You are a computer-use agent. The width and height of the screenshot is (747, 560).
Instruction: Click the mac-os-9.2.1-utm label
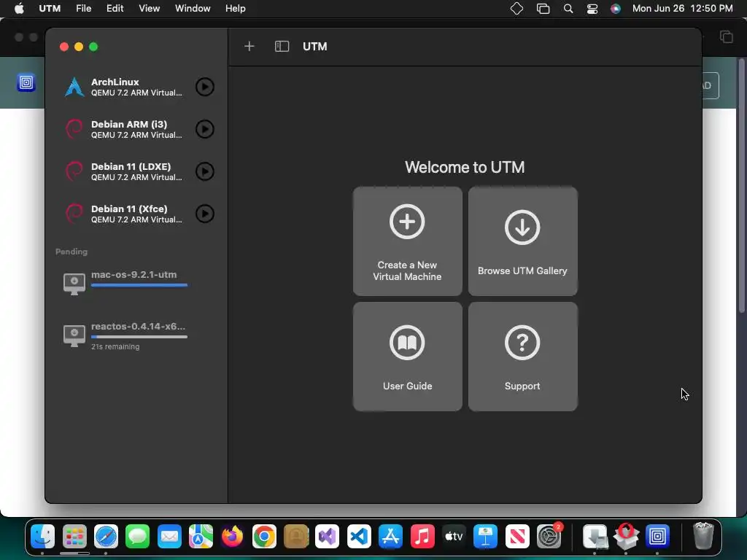pos(134,275)
